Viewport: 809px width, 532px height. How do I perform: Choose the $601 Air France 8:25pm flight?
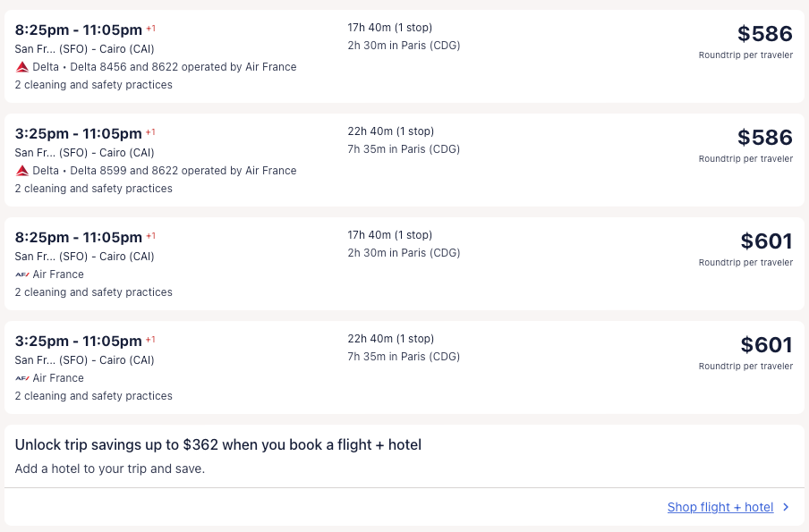(766, 241)
